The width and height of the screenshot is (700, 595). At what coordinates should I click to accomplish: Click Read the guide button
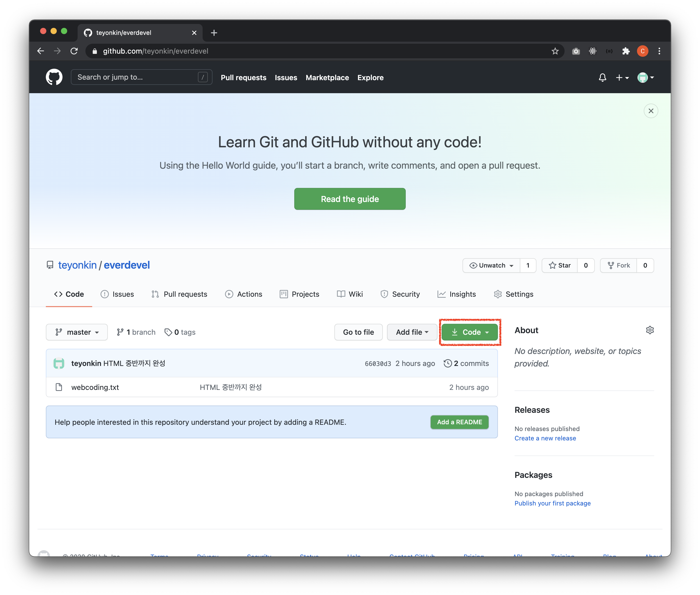click(x=350, y=199)
